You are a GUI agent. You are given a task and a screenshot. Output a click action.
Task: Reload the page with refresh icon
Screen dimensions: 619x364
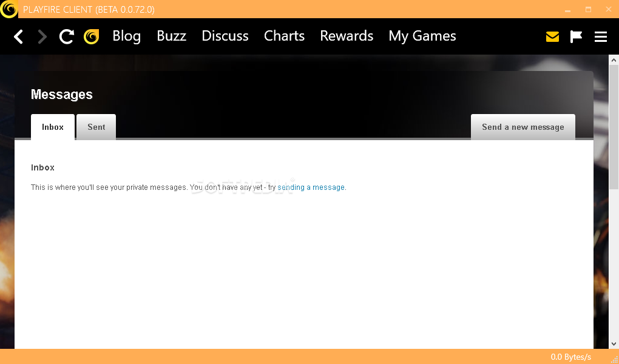(x=67, y=36)
